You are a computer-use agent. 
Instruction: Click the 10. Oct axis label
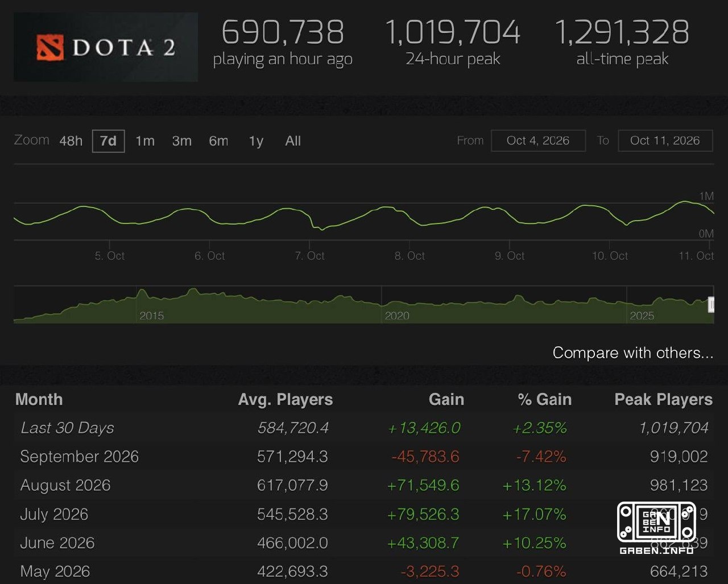[x=610, y=256]
